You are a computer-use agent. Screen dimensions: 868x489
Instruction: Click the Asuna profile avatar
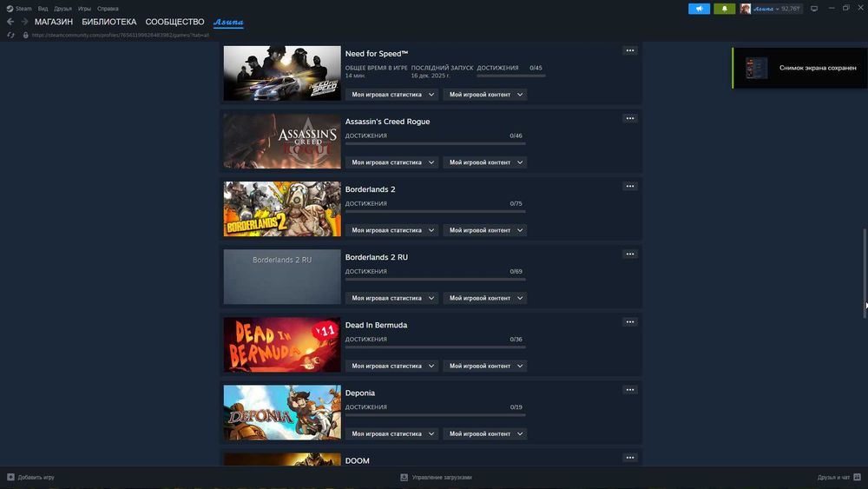(745, 9)
